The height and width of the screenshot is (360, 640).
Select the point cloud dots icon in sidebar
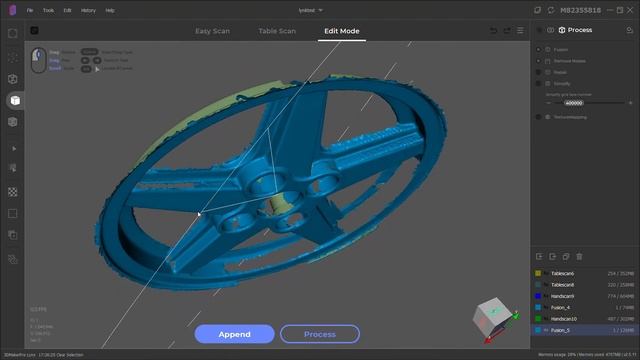point(13,57)
